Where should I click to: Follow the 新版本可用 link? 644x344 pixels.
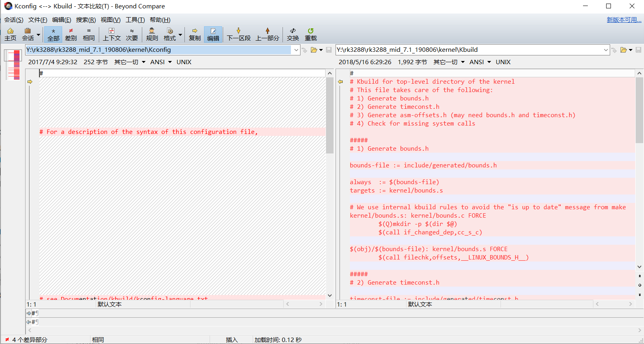[624, 20]
